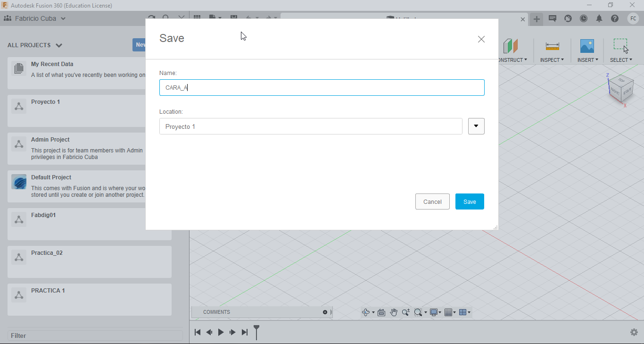644x344 pixels.
Task: Click the File document icon in the toolbar
Action: click(213, 18)
